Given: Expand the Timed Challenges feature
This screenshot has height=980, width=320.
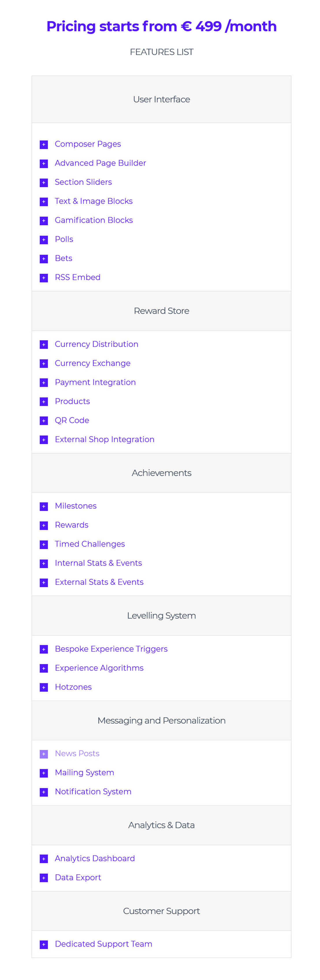Looking at the screenshot, I should point(43,544).
